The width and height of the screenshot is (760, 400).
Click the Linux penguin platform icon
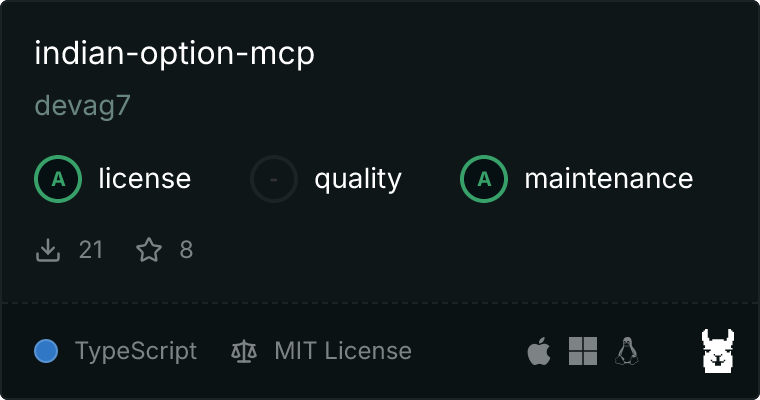[627, 351]
